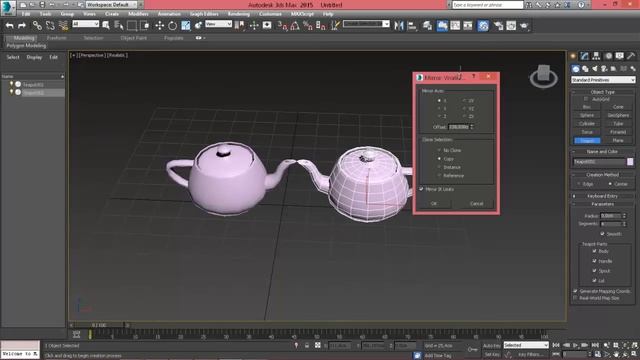
Task: Toggle the Angle Snap icon
Action: coord(295,25)
